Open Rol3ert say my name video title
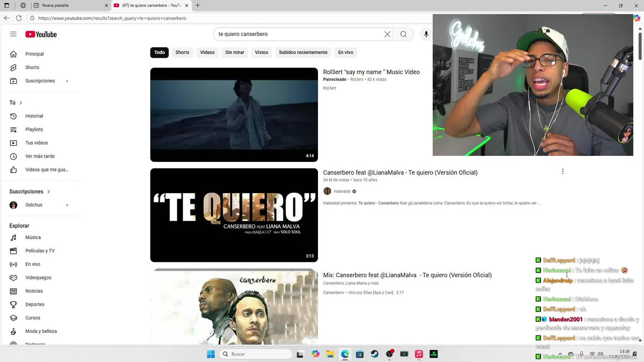Image resolution: width=644 pixels, height=362 pixels. (371, 72)
